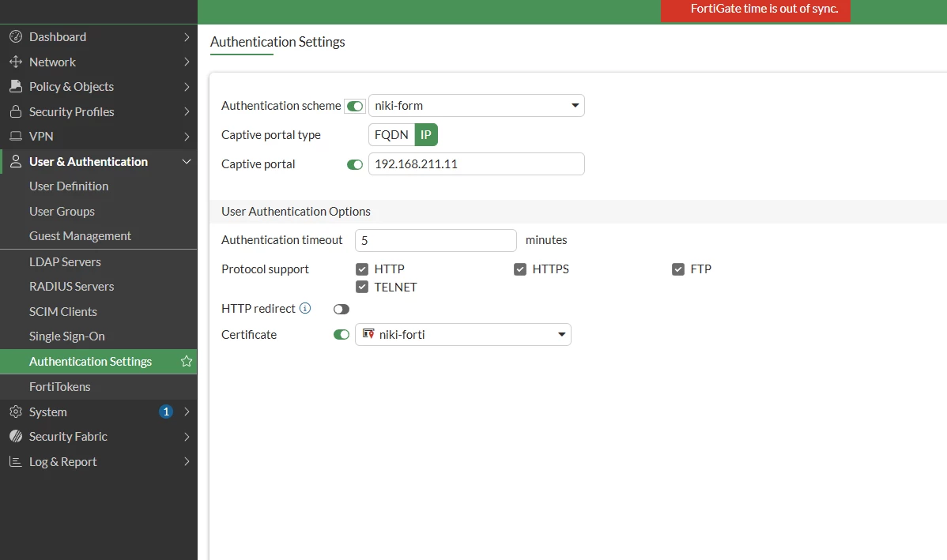Click the Security Profiles lock icon
The width and height of the screenshot is (947, 560).
pos(16,111)
